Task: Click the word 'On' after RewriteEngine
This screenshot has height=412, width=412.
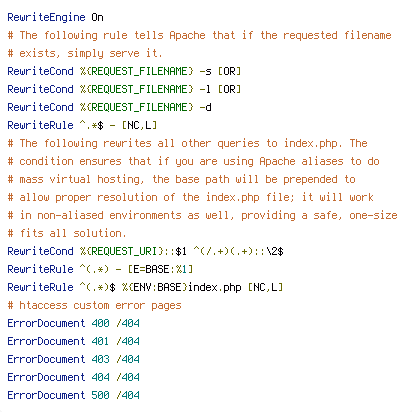Action: (x=97, y=17)
